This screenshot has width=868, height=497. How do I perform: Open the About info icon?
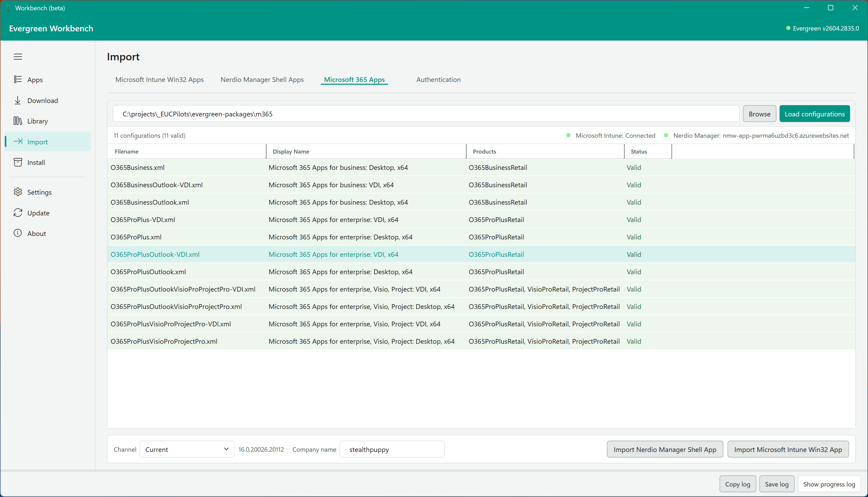(18, 233)
